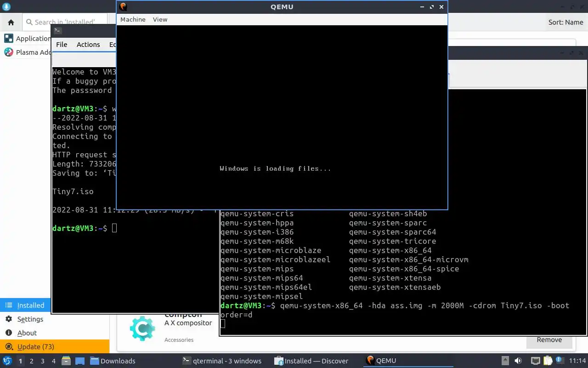Click the Installed list icon in sidebar

pyautogui.click(x=9, y=305)
